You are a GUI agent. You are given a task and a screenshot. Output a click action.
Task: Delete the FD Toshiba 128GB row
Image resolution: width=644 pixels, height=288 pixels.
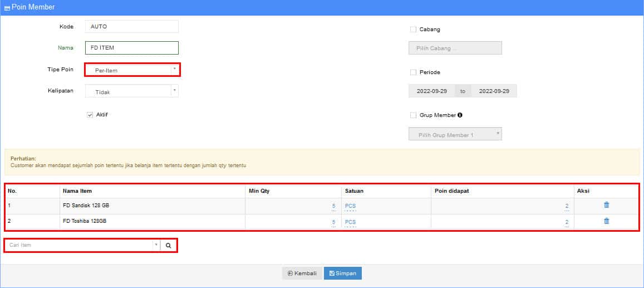click(x=606, y=221)
